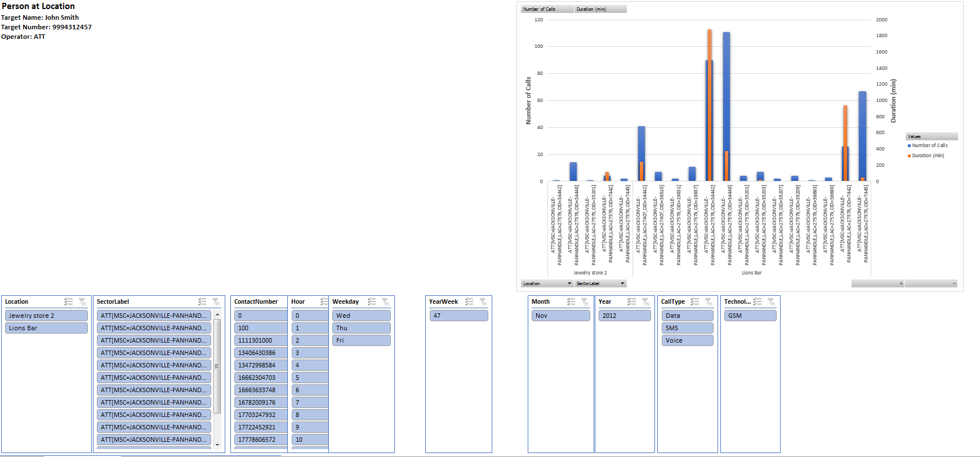Toggle the Voice call type filter
This screenshot has height=457, width=980.
(x=687, y=340)
